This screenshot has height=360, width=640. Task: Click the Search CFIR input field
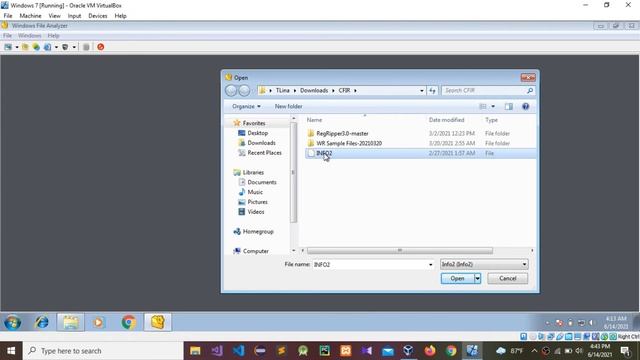click(x=483, y=91)
